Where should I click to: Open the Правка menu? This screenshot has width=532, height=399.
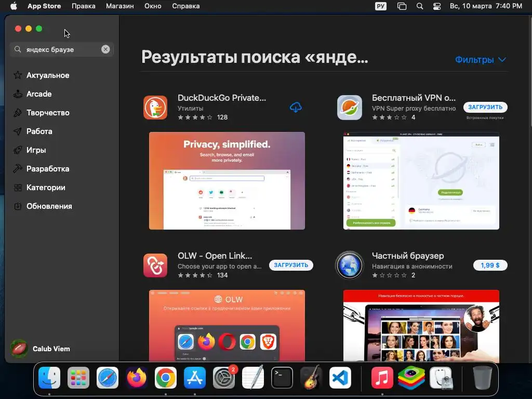pos(83,6)
